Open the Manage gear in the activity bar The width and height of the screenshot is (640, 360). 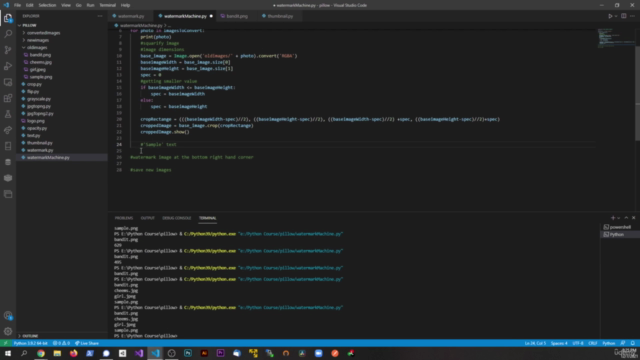tap(8, 331)
